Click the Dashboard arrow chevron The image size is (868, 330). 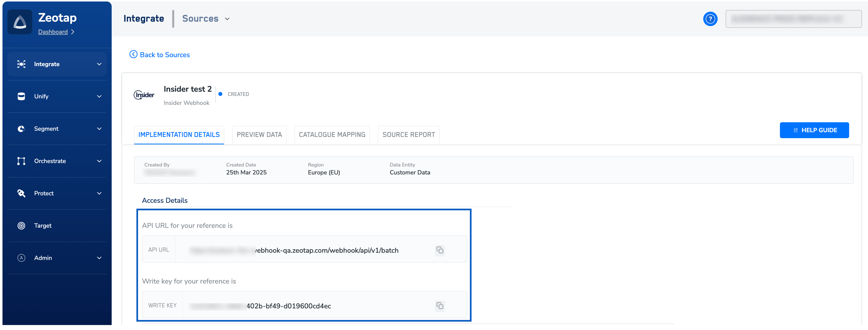tap(72, 32)
